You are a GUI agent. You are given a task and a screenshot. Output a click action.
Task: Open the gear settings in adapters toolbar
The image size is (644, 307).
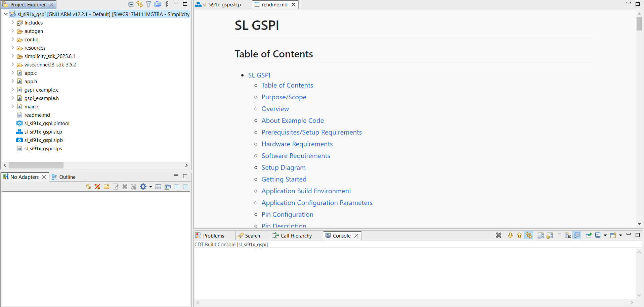[144, 187]
